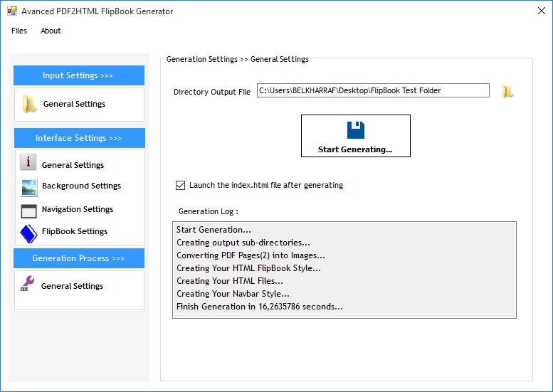Select log line 'Start Generation...'

point(214,230)
